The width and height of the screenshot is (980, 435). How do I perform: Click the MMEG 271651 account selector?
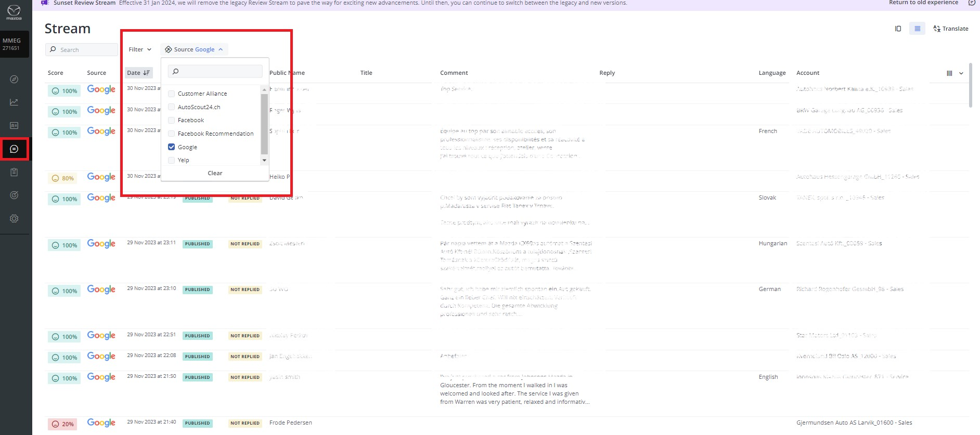(x=15, y=44)
